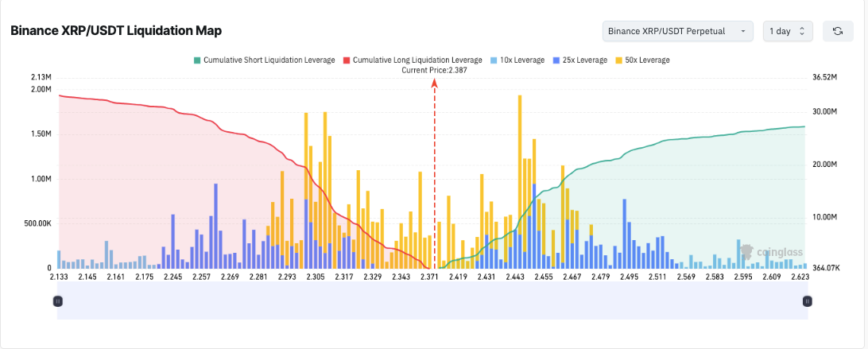
Task: Click the 2.479 x-axis label
Action: [601, 277]
